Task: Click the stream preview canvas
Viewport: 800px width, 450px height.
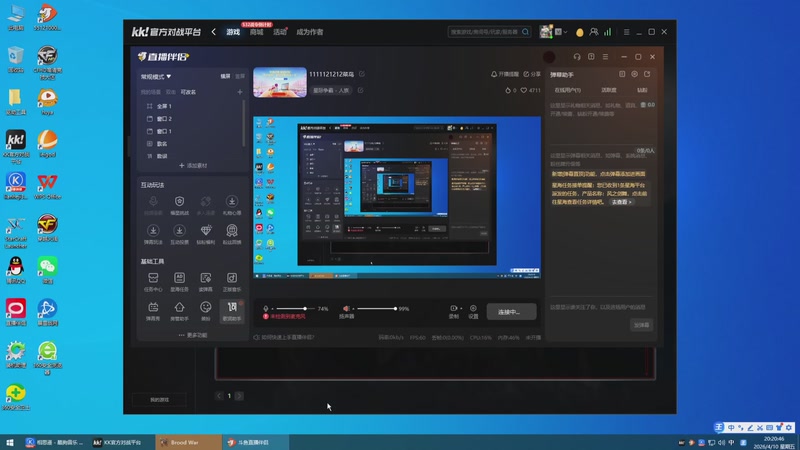Action: coord(397,197)
